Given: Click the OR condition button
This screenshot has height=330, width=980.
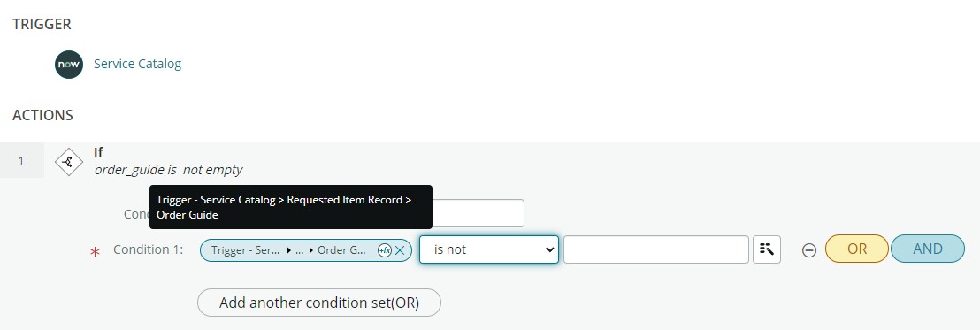Looking at the screenshot, I should [857, 249].
